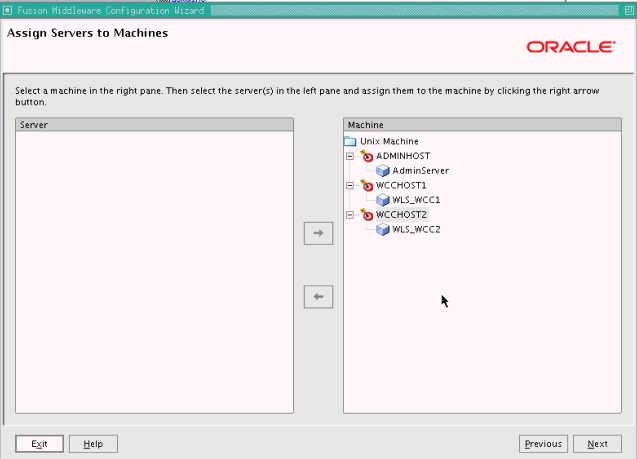The height and width of the screenshot is (459, 637).
Task: Click the WCCHOST2 machine icon
Action: (366, 214)
